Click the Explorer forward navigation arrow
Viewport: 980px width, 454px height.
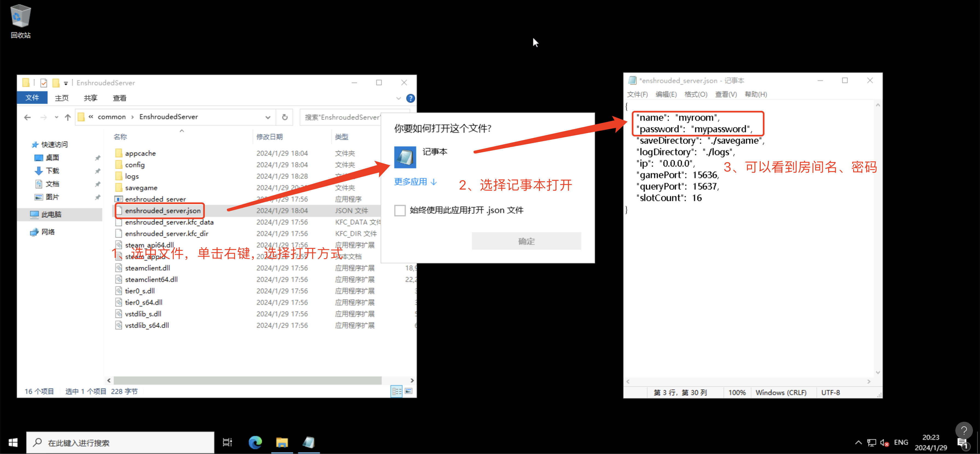[x=43, y=117]
